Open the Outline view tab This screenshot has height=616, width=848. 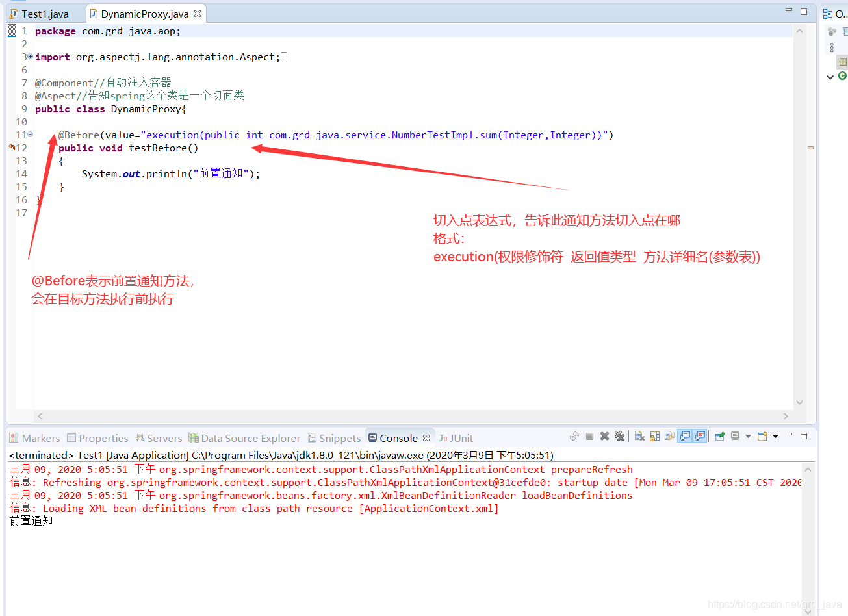pos(835,14)
